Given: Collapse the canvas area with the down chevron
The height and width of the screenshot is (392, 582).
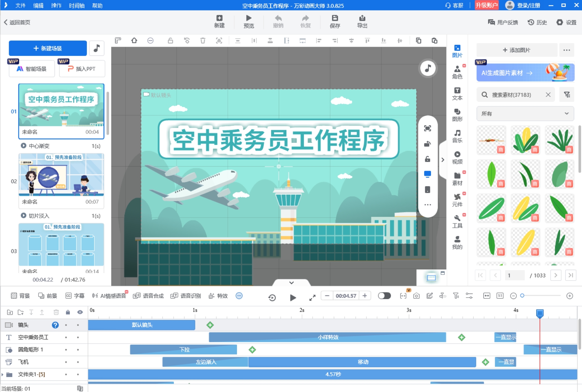Looking at the screenshot, I should (291, 282).
